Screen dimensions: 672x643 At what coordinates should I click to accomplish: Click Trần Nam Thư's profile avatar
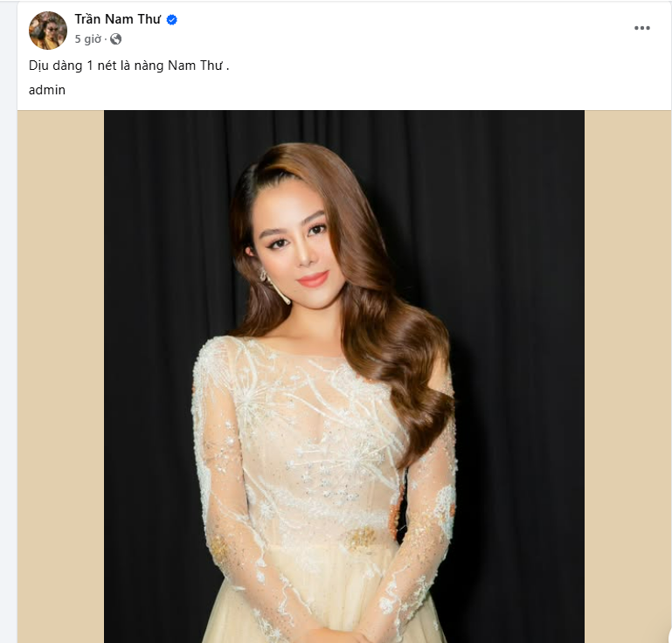(x=47, y=31)
